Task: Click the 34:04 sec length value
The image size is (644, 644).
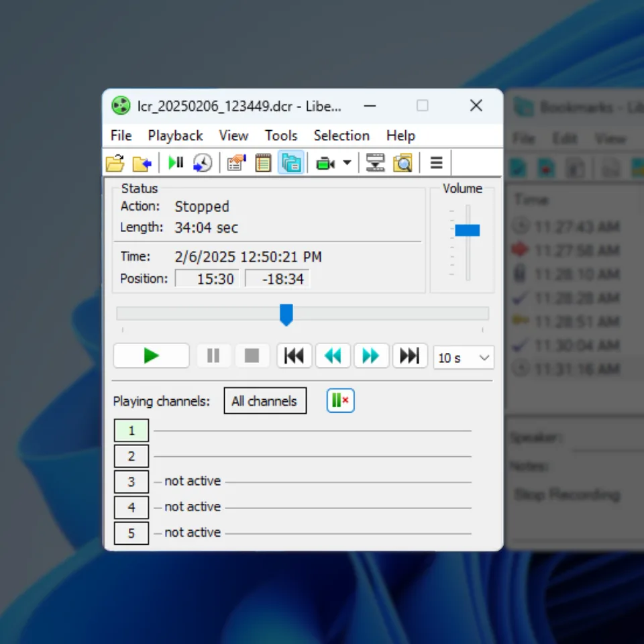Action: click(206, 227)
